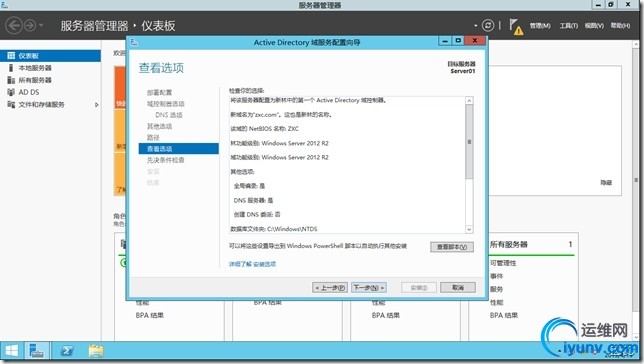Image resolution: width=644 pixels, height=364 pixels.
Task: Click 隐藏 in the welcome tile
Action: coord(606,183)
